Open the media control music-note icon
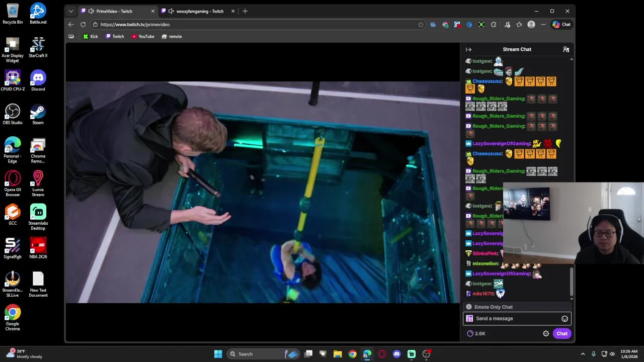The image size is (644, 362). 507,24
